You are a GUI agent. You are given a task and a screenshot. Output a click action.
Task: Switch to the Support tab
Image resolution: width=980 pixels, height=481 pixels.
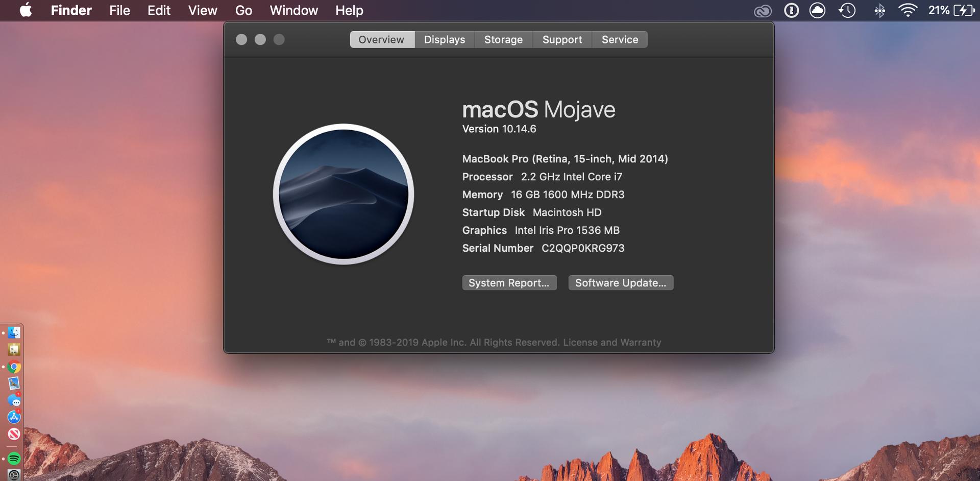click(x=562, y=39)
